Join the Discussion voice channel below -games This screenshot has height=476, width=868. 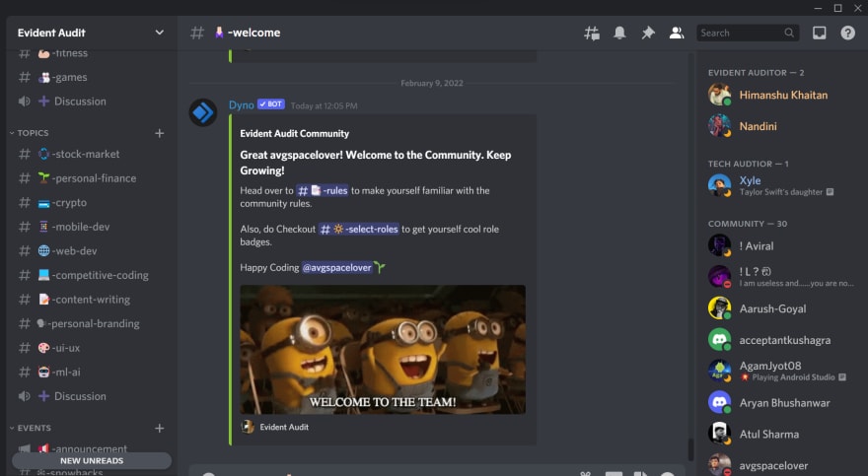tap(92, 102)
